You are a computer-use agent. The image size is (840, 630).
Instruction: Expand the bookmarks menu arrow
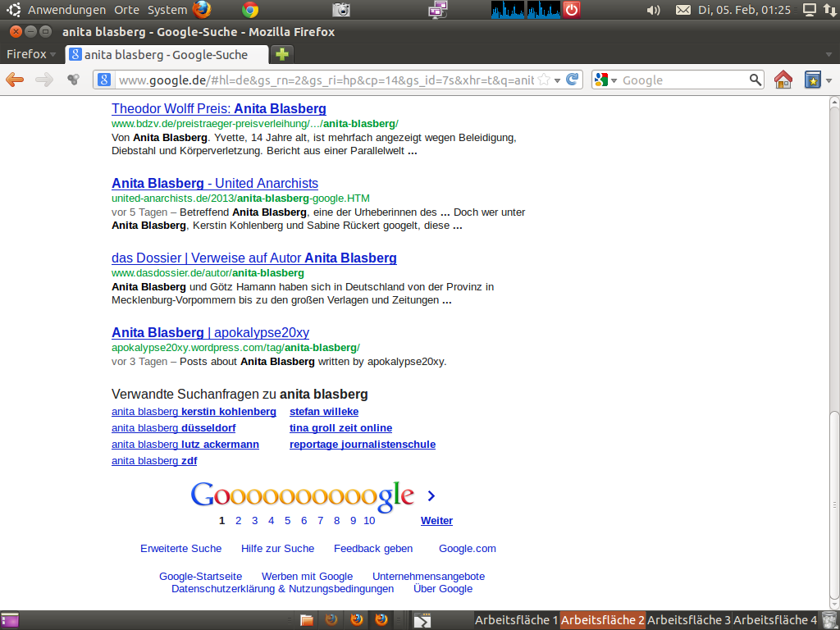(x=829, y=80)
